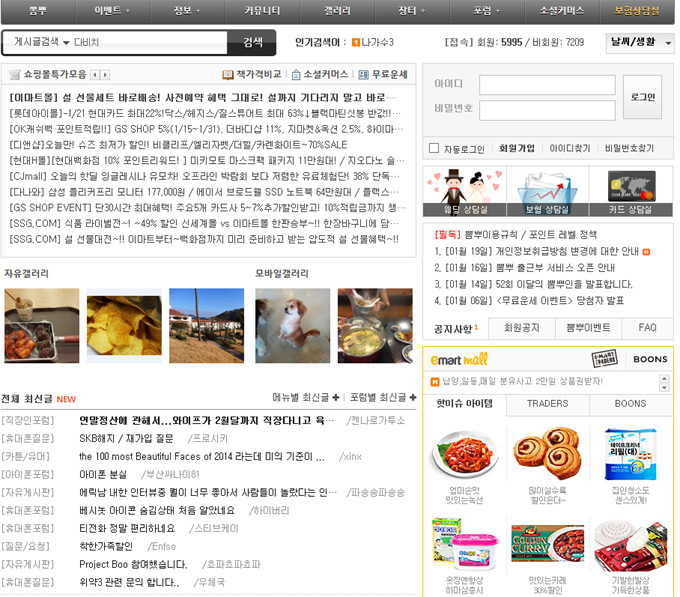680x597 pixels.
Task: Click the 검색 search button
Action: 252,42
